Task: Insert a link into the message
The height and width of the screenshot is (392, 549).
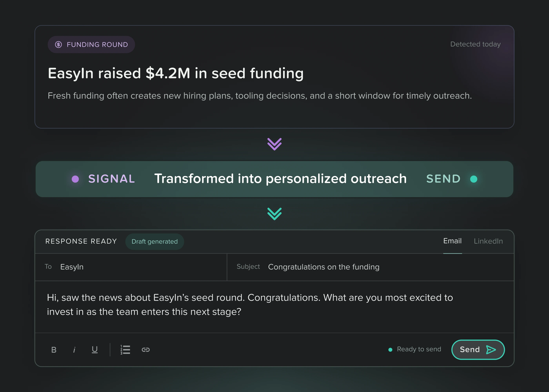Action: 145,350
